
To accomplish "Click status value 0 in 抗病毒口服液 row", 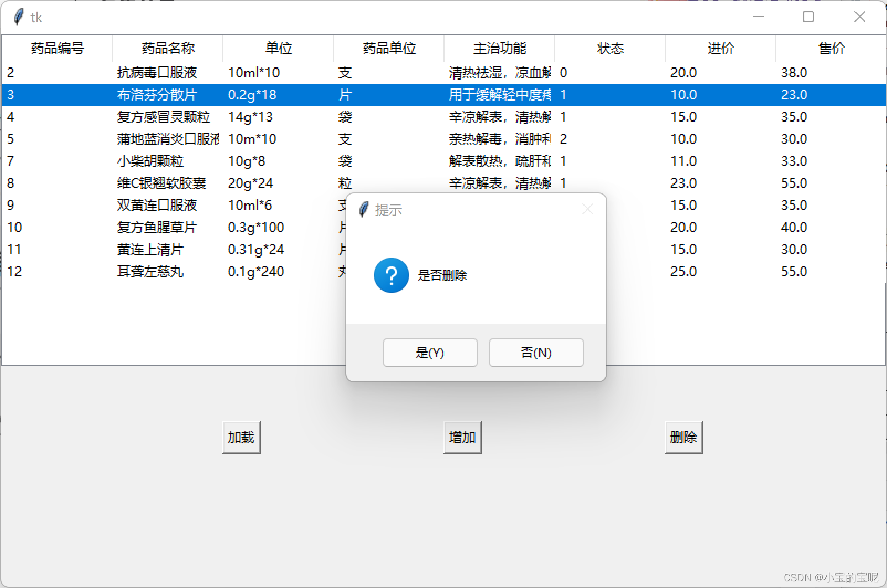I will click(563, 72).
